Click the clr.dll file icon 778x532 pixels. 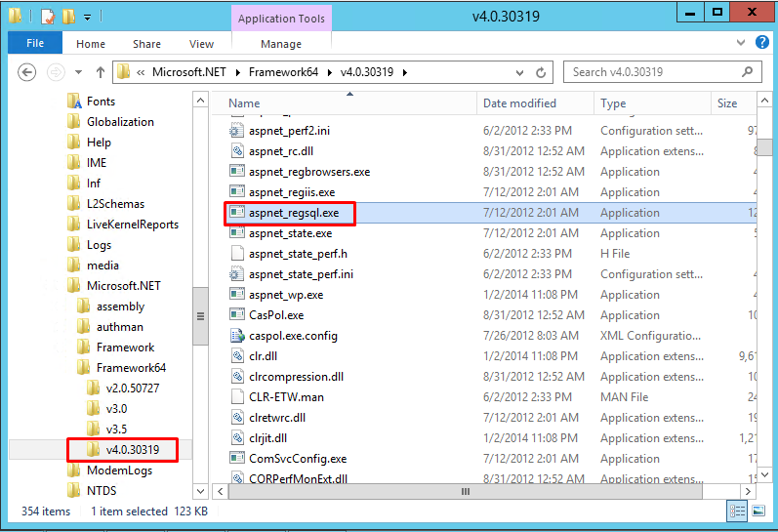237,356
